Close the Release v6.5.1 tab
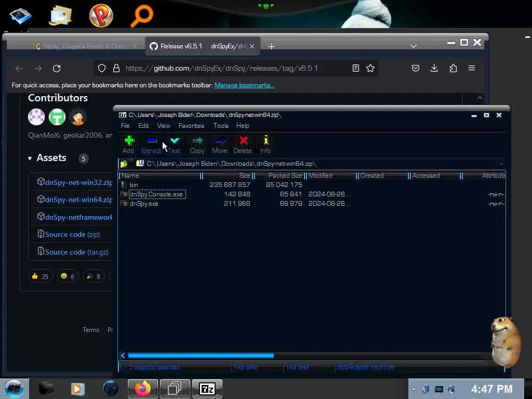Viewport: 532px width, 399px height. pos(252,46)
